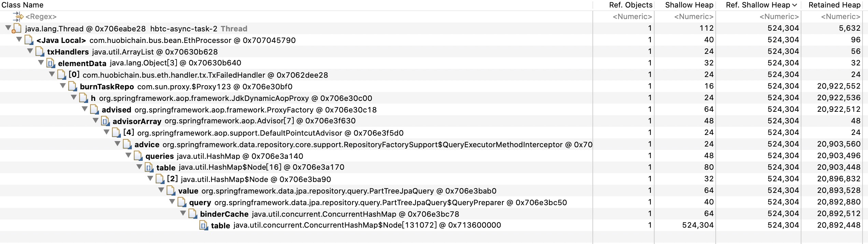This screenshot has width=868, height=244.
Task: Click the burnTaskRepo proxy object icon
Action: [x=72, y=87]
